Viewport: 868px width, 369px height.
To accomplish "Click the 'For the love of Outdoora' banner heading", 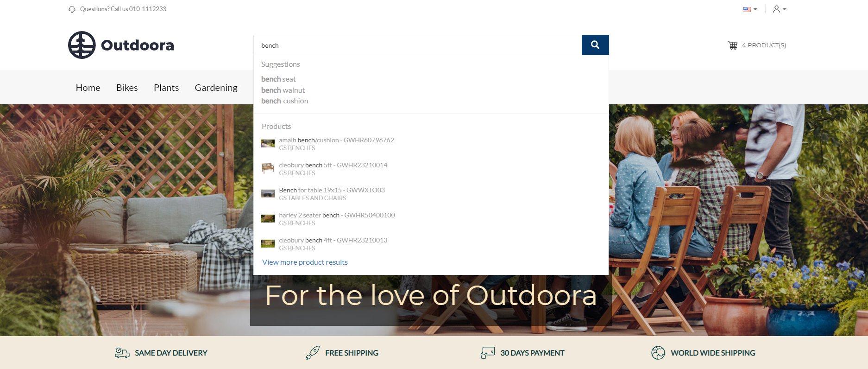I will 431,295.
